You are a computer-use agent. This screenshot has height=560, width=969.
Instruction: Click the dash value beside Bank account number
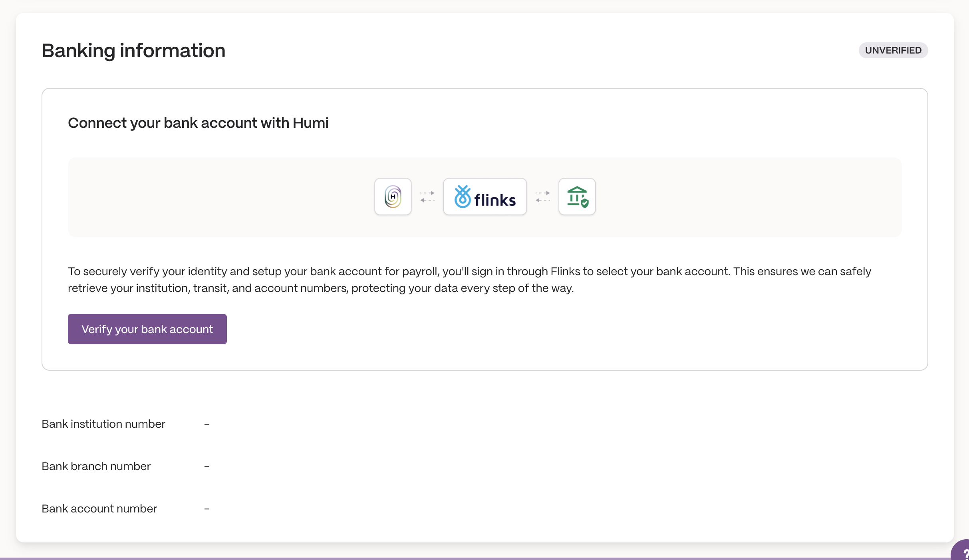click(x=207, y=509)
